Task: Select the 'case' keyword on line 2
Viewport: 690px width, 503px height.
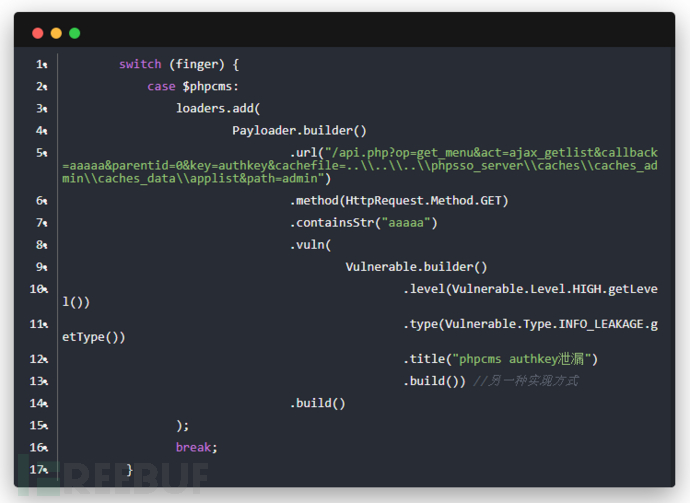Action: tap(161, 86)
